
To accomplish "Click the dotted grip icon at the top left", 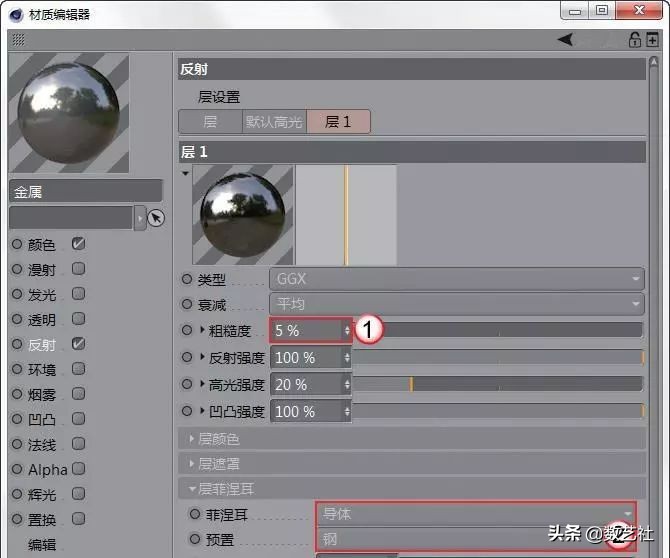I will pyautogui.click(x=18, y=40).
